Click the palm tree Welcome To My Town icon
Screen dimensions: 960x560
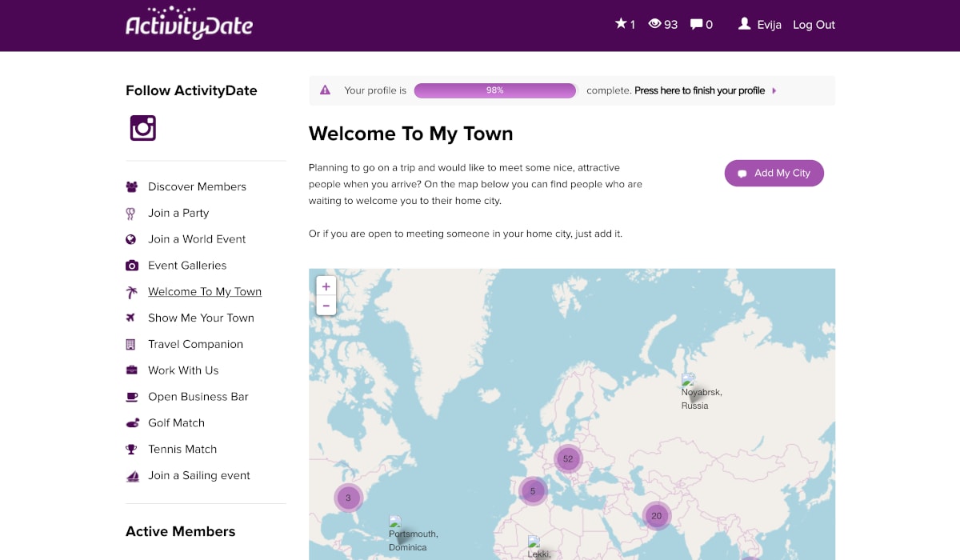pos(132,292)
